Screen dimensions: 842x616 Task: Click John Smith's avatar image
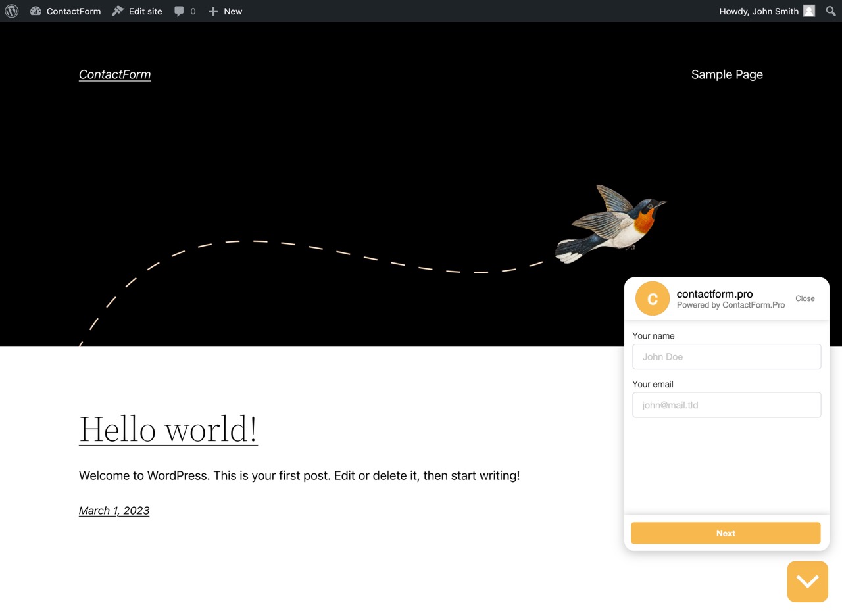coord(808,11)
